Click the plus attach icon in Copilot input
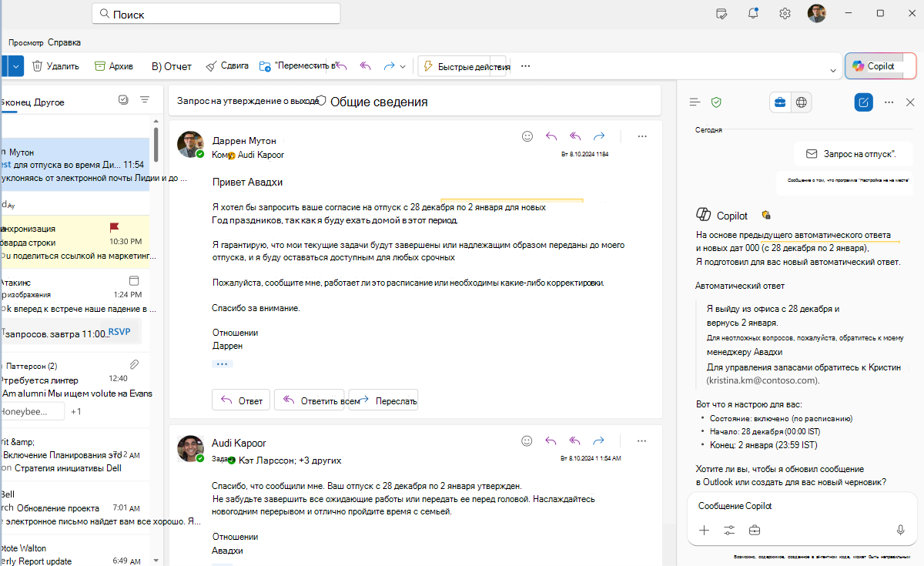The height and width of the screenshot is (566, 924). (x=704, y=530)
